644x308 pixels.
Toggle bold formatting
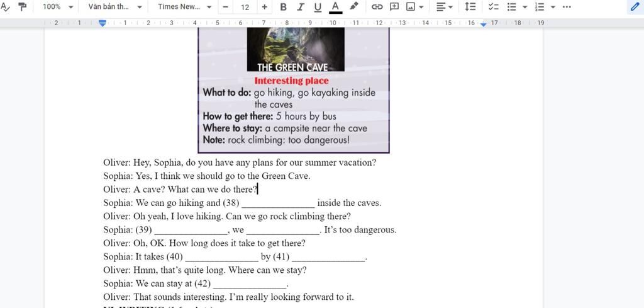283,7
